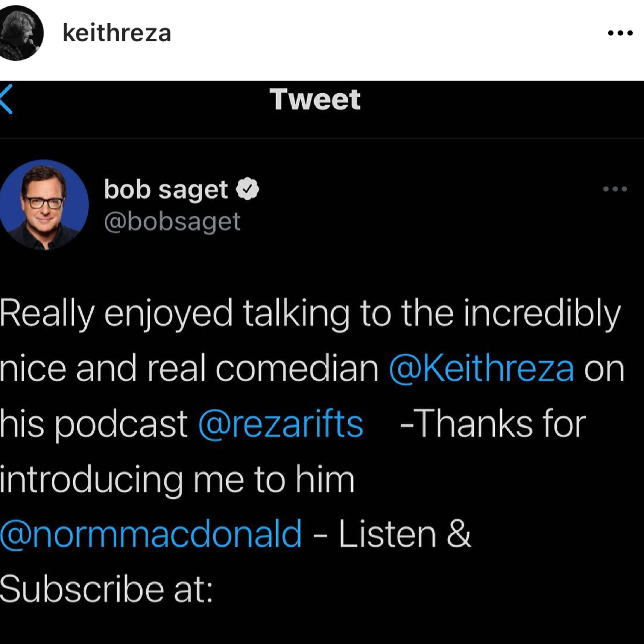Image resolution: width=644 pixels, height=644 pixels.
Task: Open the keithreza username at top
Action: [117, 33]
